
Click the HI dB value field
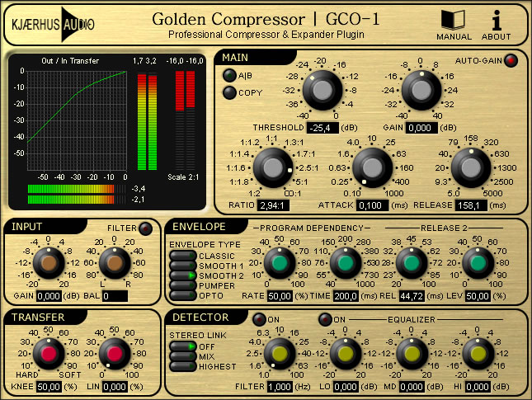tap(478, 387)
